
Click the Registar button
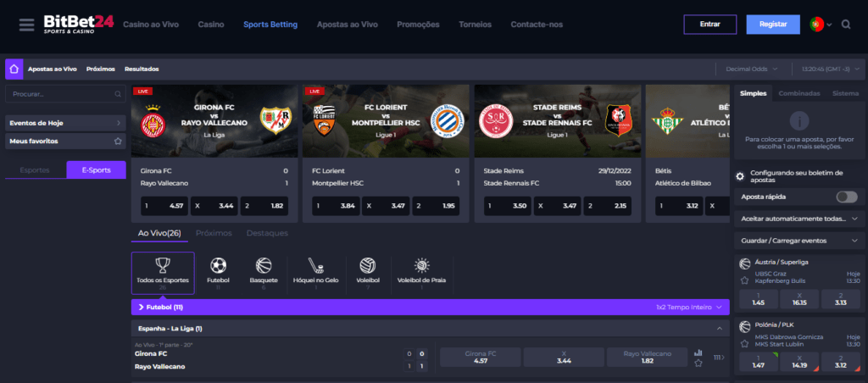point(772,25)
